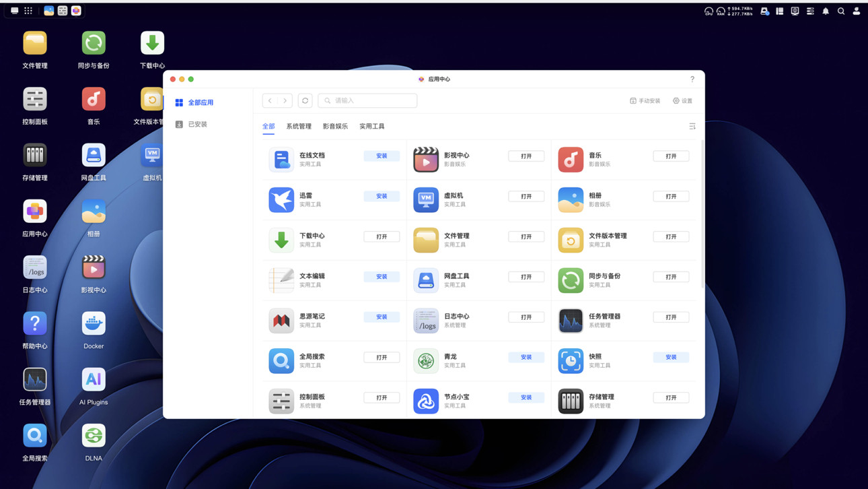
Task: Click the search magnifier in top bar
Action: 841,11
